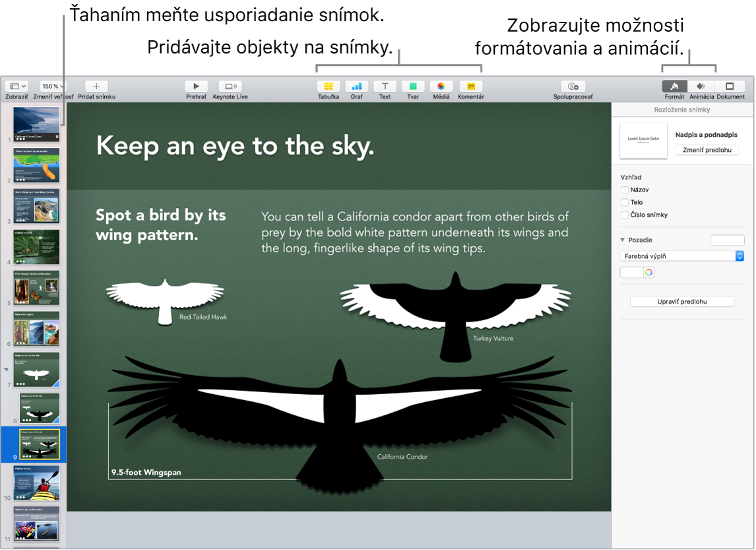
Task: Open the Zobraziť view dropdown
Action: (16, 86)
